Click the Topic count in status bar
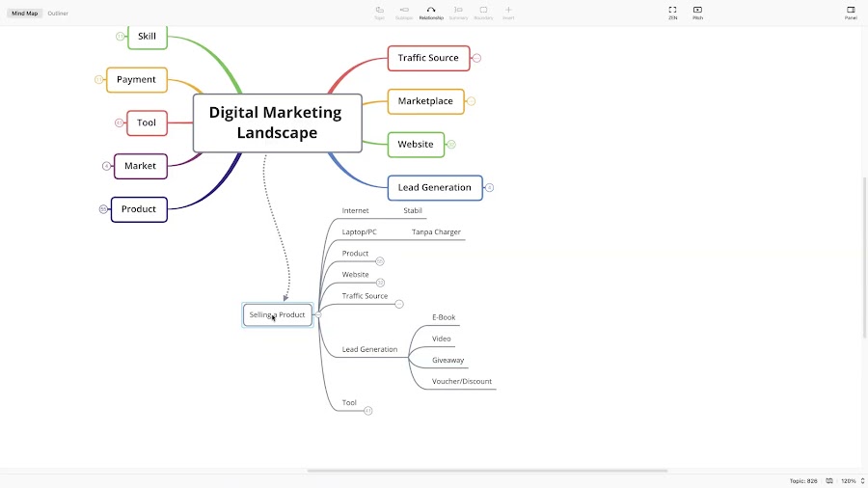Viewport: 868px width, 488px height. click(803, 481)
